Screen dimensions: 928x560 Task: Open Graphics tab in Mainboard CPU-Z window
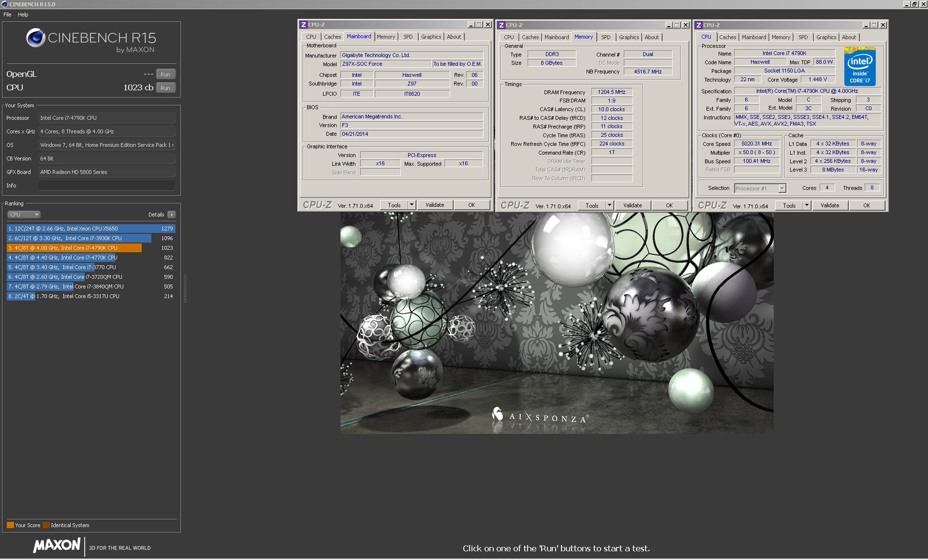tap(431, 37)
